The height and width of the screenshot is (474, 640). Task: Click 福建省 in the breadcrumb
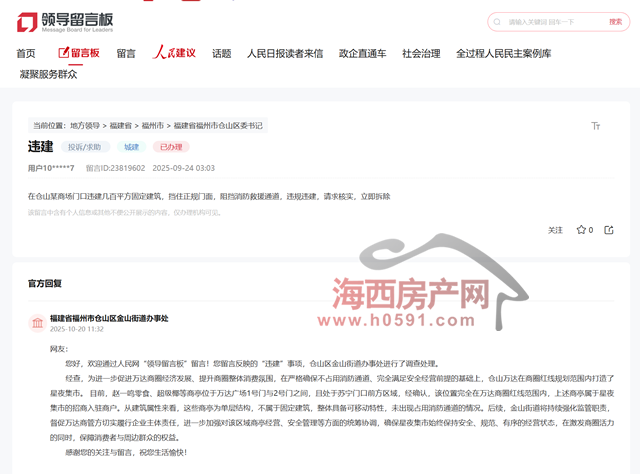coord(121,126)
